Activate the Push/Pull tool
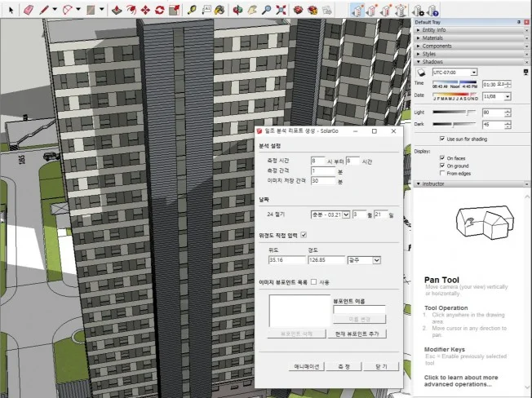532x398 pixels. [x=117, y=11]
